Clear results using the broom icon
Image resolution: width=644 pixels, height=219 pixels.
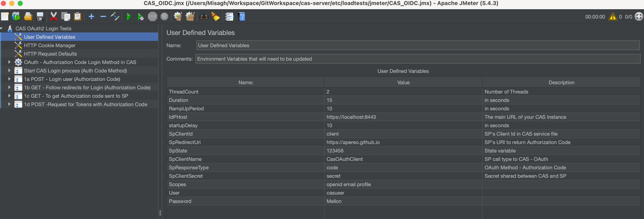coord(216,16)
